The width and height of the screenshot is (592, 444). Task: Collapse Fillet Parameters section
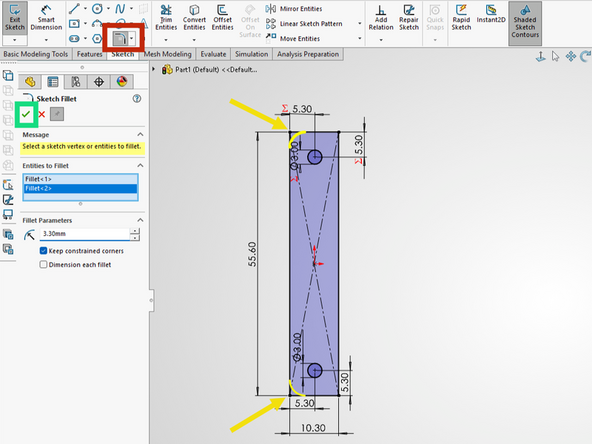pyautogui.click(x=140, y=220)
